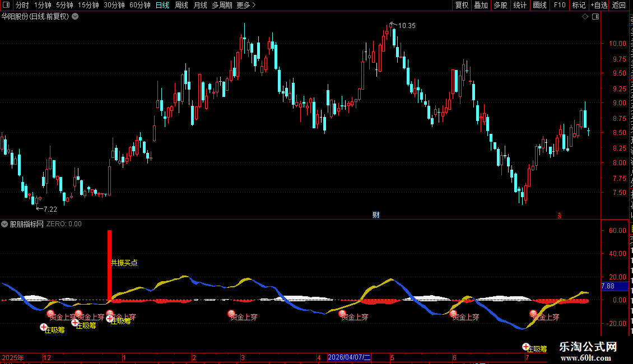Open the 复权 adjustment menu
This screenshot has height=364, width=633.
[462, 5]
